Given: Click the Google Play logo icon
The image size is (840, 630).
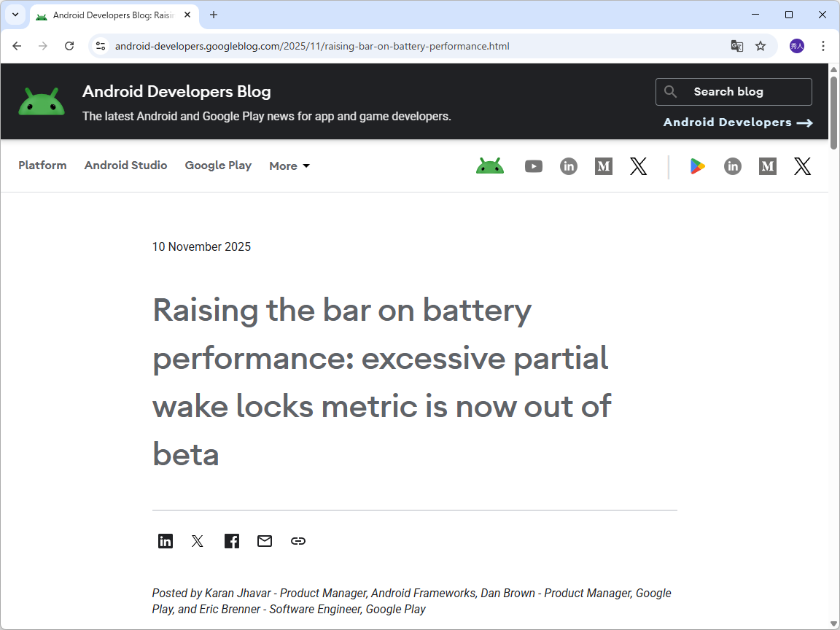Looking at the screenshot, I should coord(697,166).
